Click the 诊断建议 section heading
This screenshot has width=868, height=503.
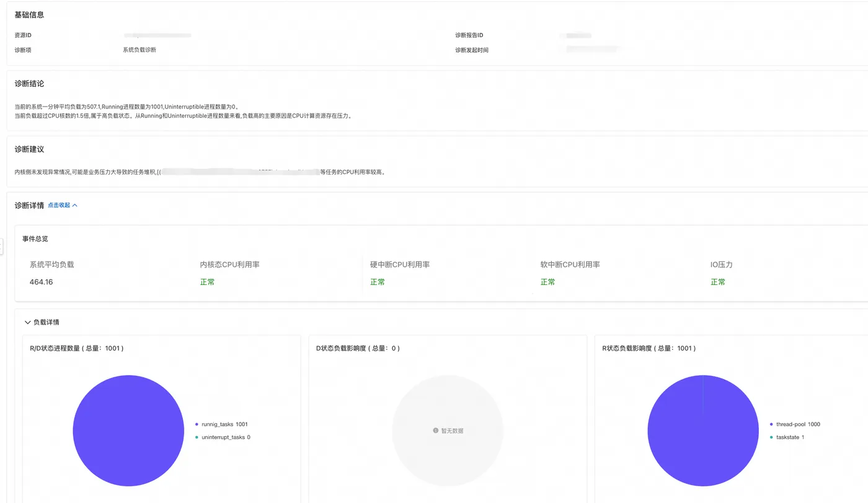click(x=29, y=149)
